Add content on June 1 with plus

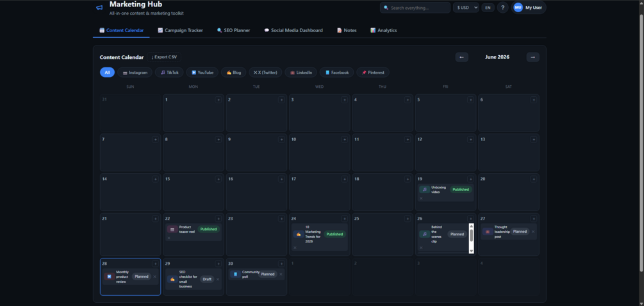[219, 100]
